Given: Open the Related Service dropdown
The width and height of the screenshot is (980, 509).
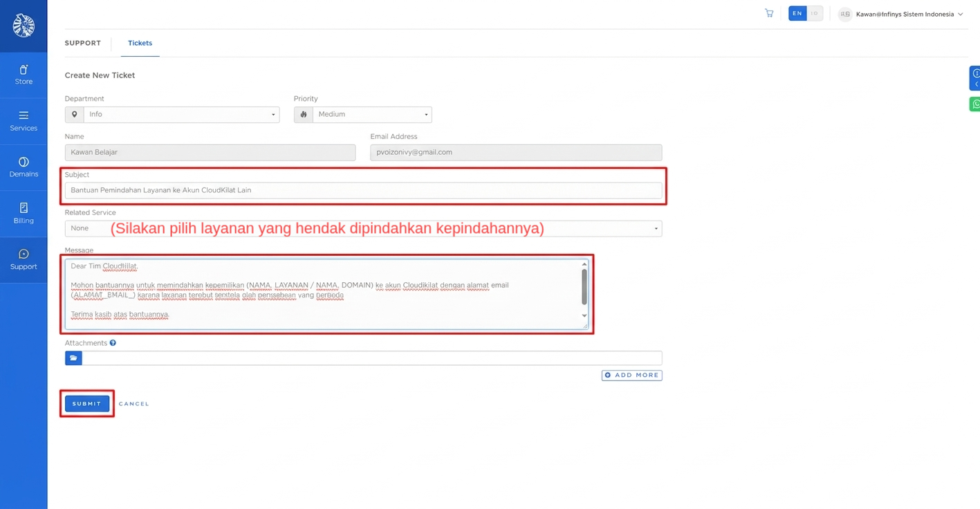Looking at the screenshot, I should (x=363, y=228).
